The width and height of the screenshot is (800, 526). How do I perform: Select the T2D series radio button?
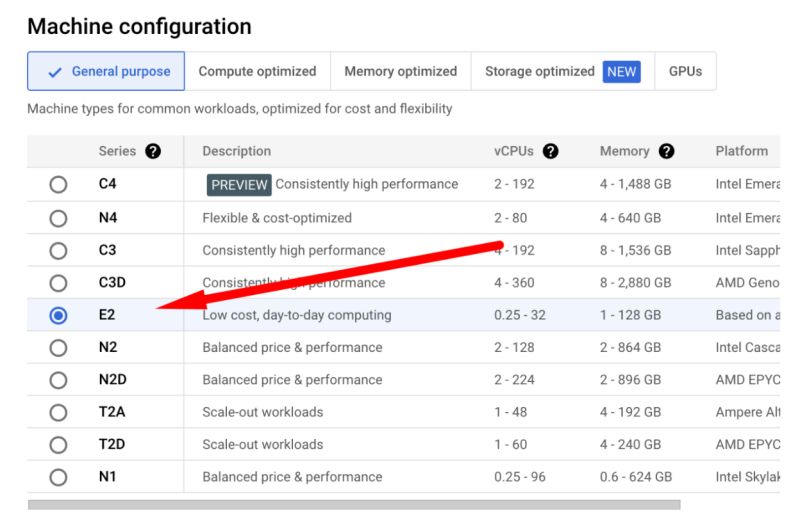[x=58, y=445]
